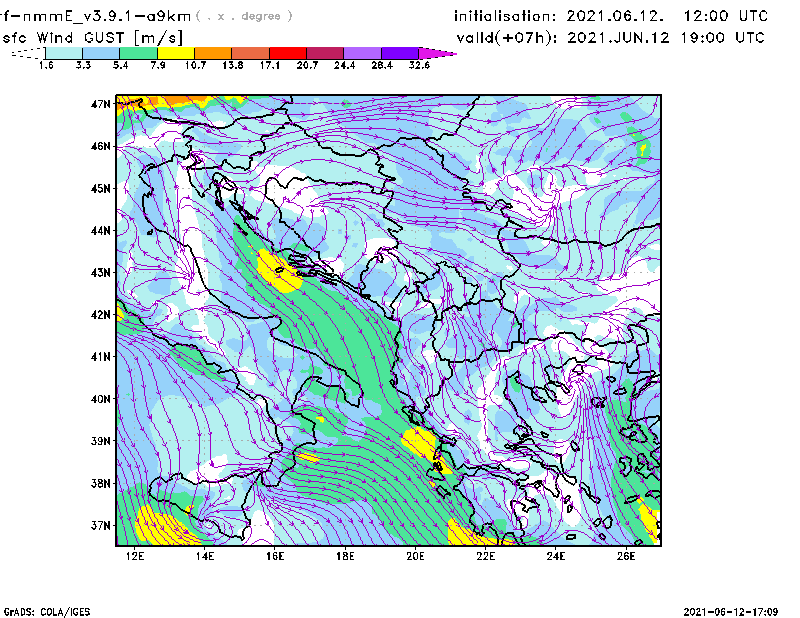Click the legend value 20.7

point(307,65)
